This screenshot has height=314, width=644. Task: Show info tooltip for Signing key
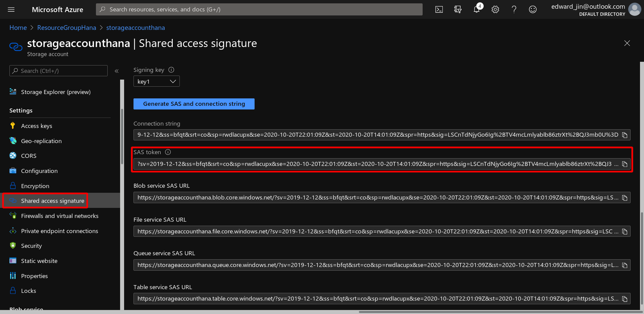pos(171,70)
